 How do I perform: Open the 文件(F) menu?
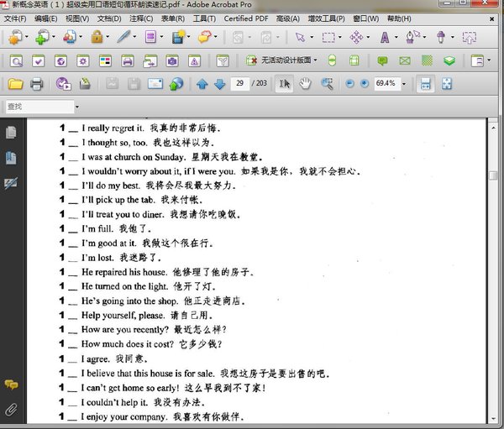(x=16, y=18)
